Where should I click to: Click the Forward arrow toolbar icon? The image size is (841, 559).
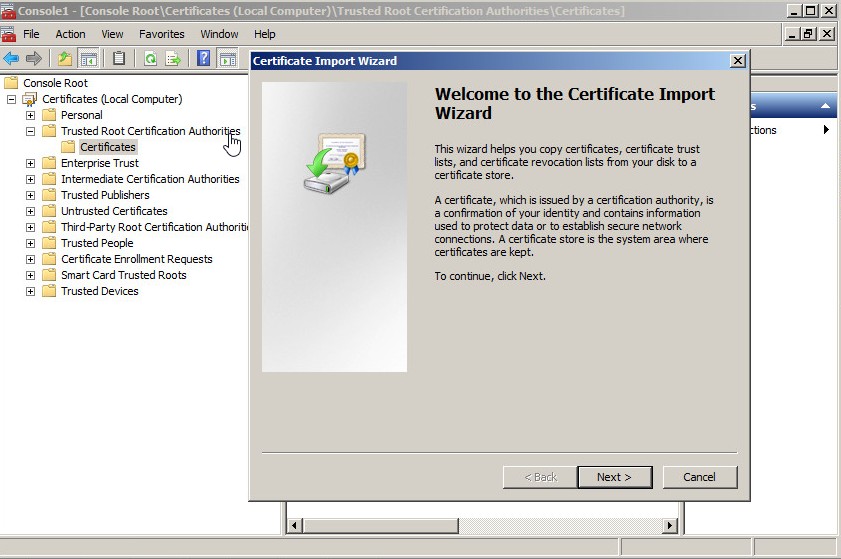click(34, 58)
